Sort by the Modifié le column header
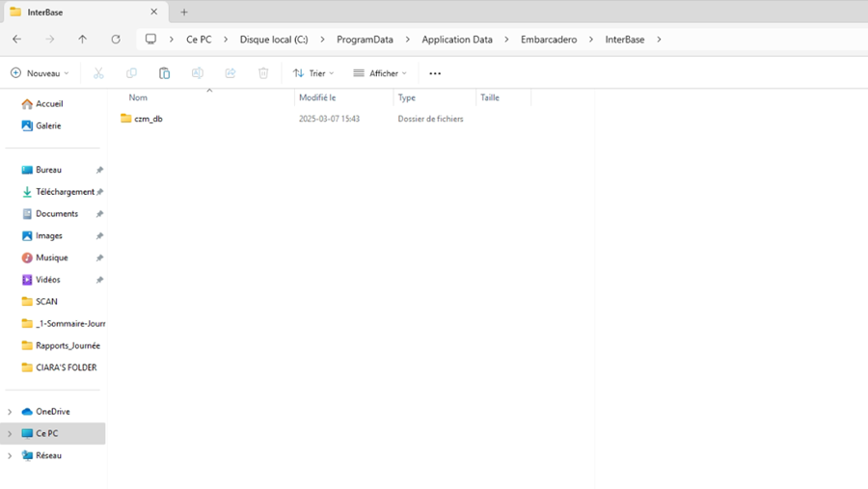The height and width of the screenshot is (489, 868). coord(317,97)
